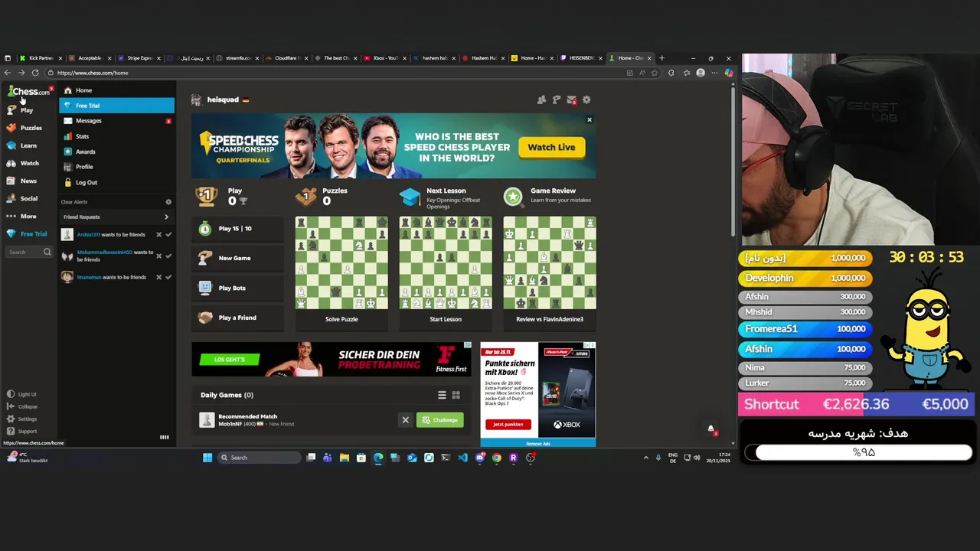Open the friends icon in the page header
The height and width of the screenshot is (551, 980).
(542, 99)
